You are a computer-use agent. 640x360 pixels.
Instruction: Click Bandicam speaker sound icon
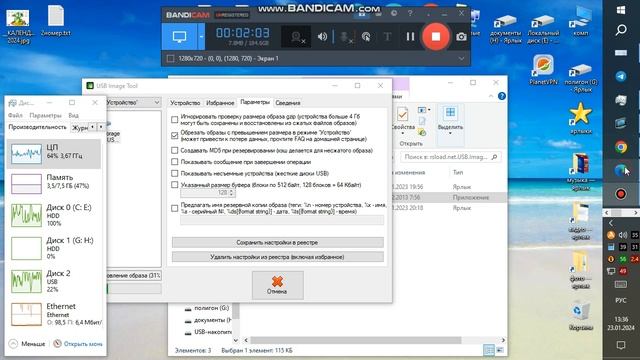[x=322, y=37]
